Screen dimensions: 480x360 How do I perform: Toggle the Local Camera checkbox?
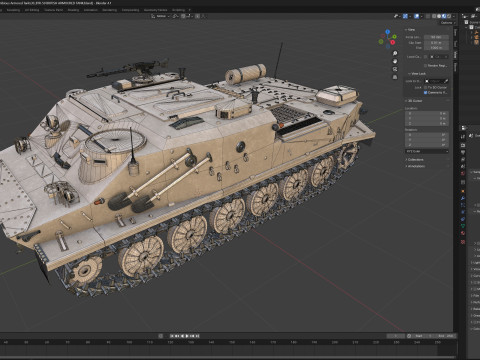coord(425,57)
